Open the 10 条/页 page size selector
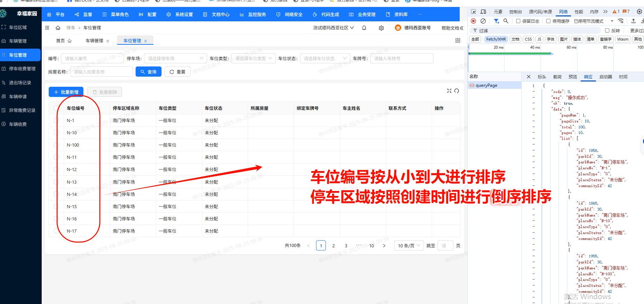This screenshot has width=644, height=304. click(409, 246)
